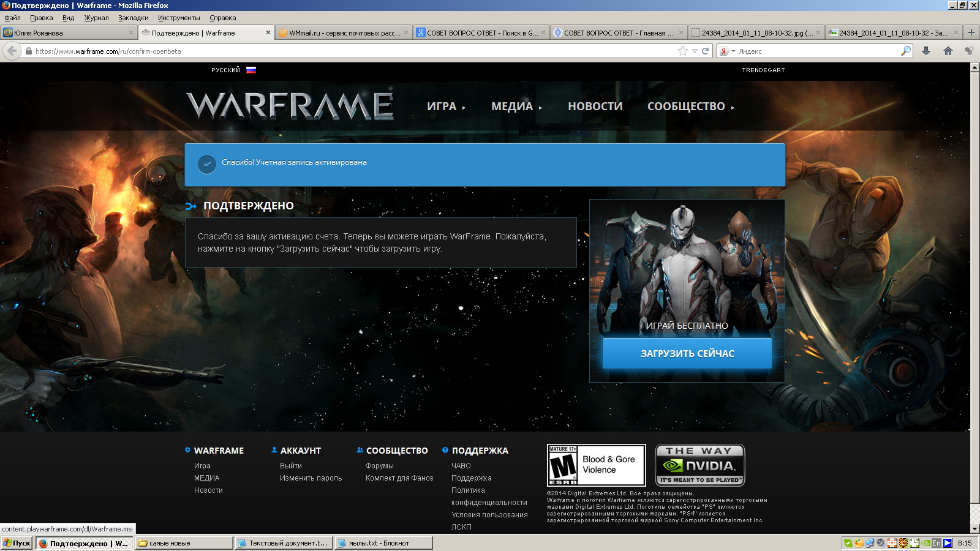Screen dimensions: 980x551
Task: Click the NVIDIA tray icon
Action: tap(926, 543)
